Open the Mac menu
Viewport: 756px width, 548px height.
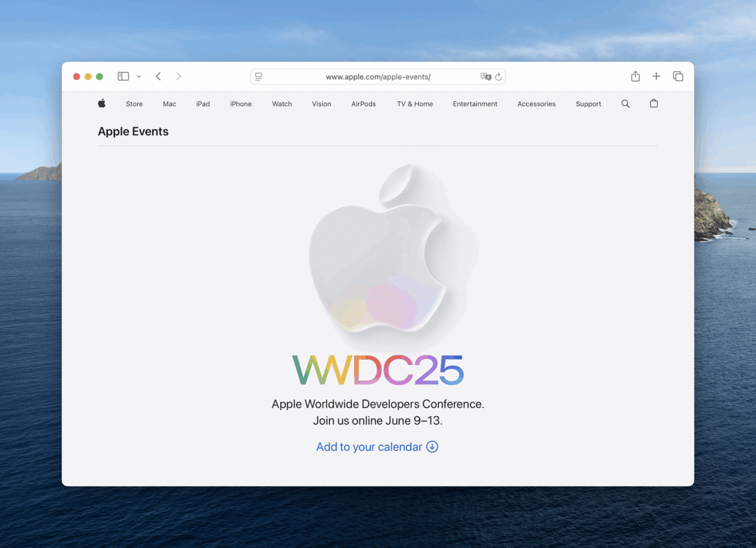(x=170, y=104)
